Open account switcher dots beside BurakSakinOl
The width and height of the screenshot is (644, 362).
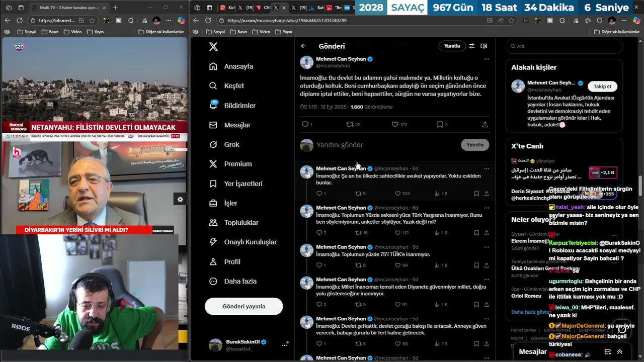tap(284, 345)
